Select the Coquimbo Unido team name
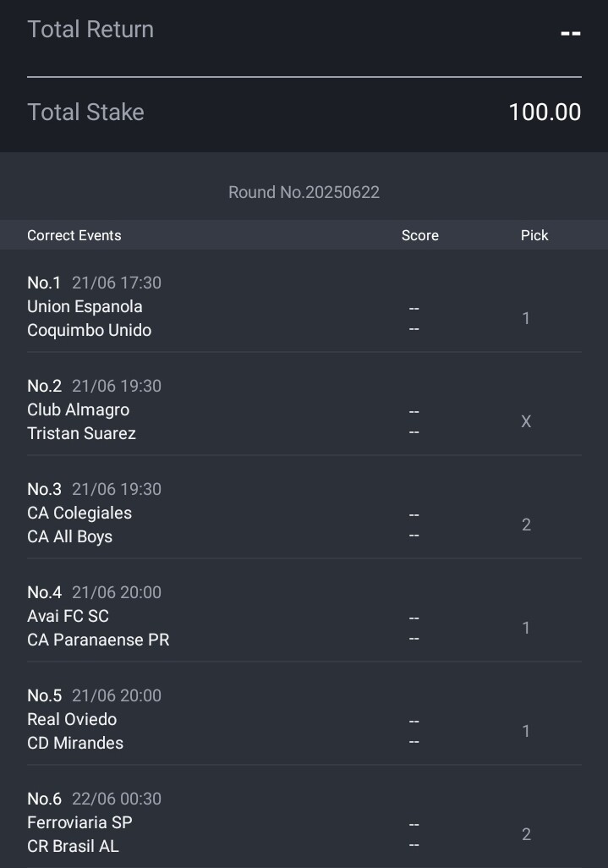608x868 pixels. (89, 331)
